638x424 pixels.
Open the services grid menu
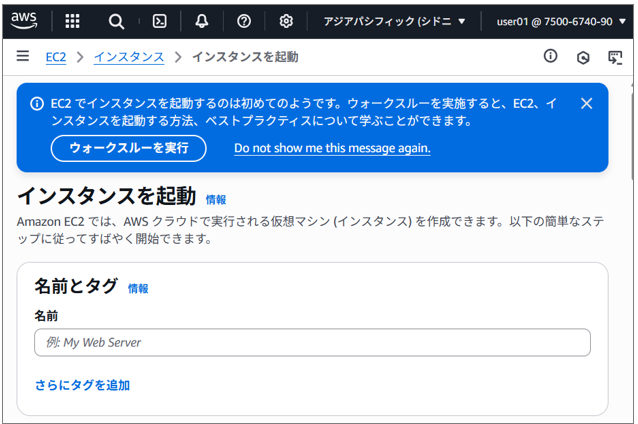(x=72, y=21)
